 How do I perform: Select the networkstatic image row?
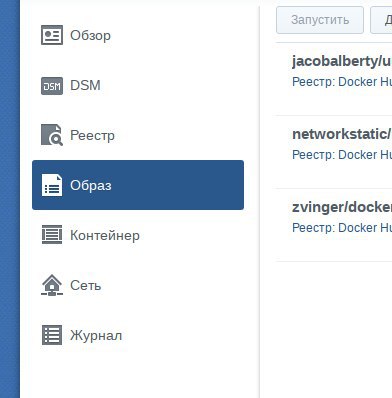[x=334, y=152]
